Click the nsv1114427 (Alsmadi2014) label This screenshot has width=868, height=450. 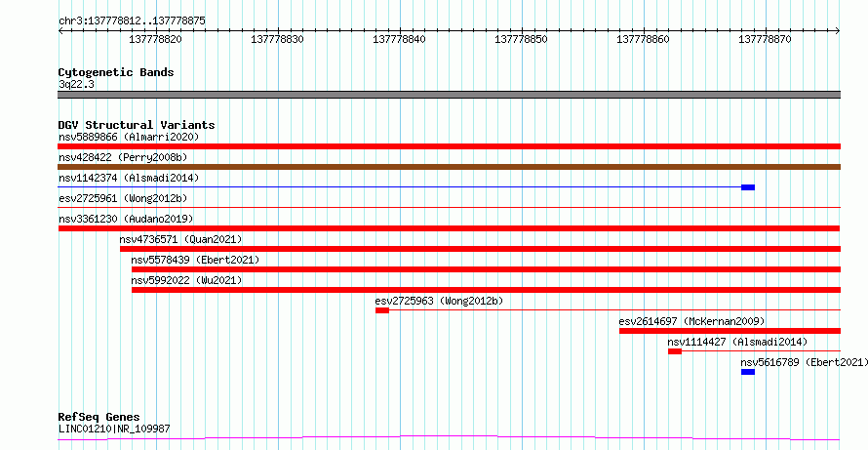pyautogui.click(x=738, y=342)
